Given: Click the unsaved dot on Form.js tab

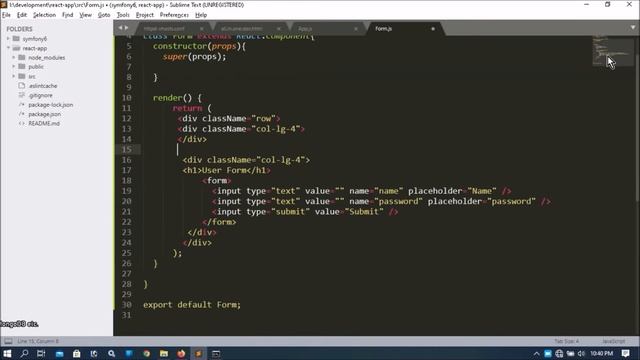Looking at the screenshot, I should point(433,29).
